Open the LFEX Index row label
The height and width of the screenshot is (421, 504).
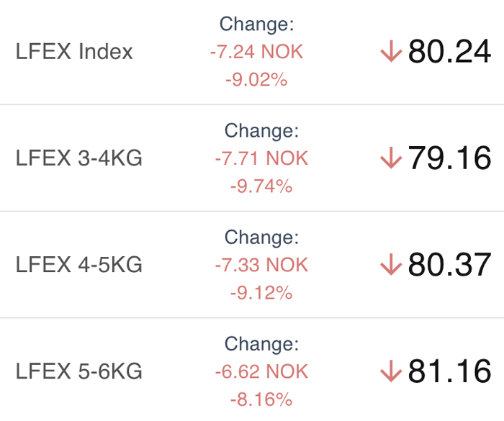74,51
